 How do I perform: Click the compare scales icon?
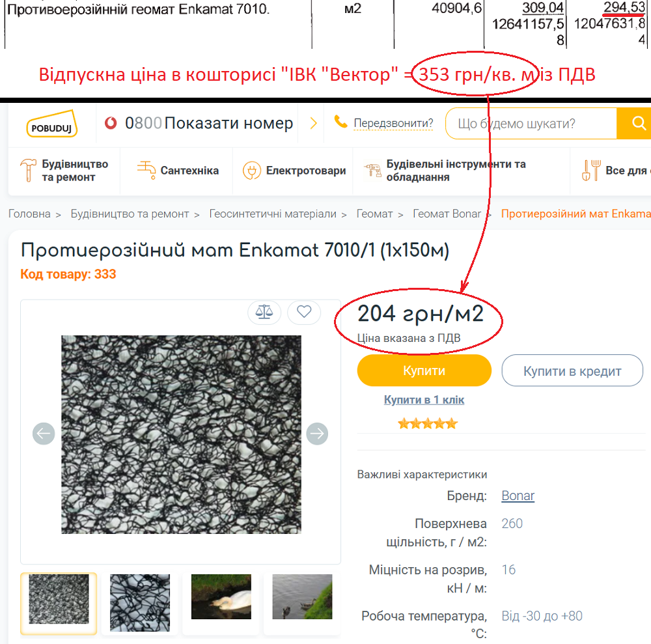tap(264, 311)
